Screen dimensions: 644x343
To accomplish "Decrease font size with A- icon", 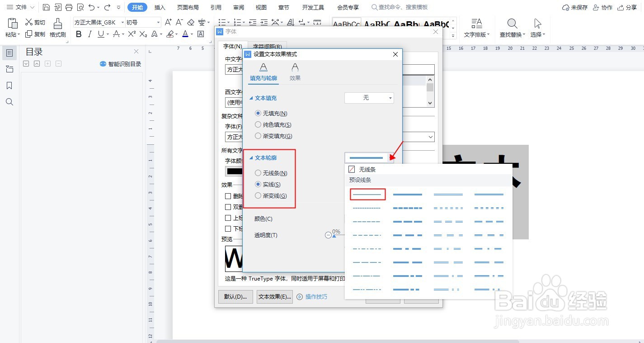I will [179, 22].
